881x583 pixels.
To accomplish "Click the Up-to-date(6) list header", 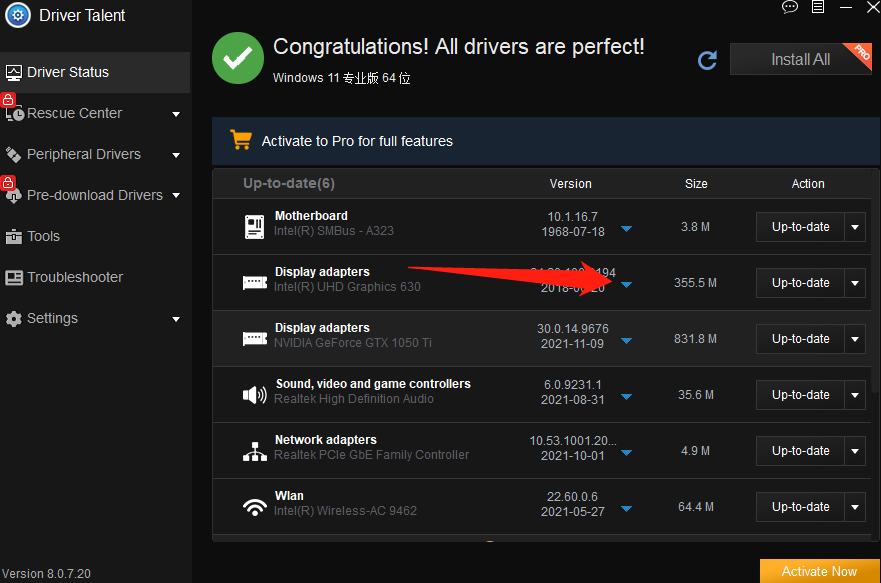I will point(289,184).
